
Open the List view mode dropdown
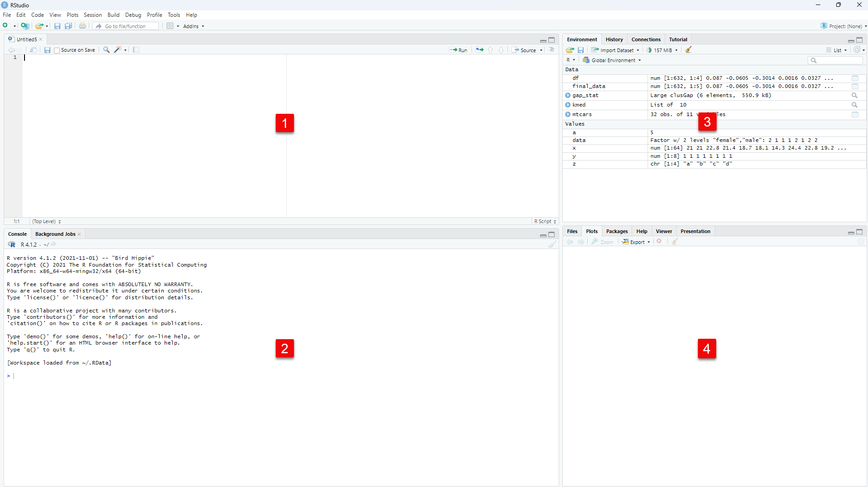pyautogui.click(x=837, y=50)
